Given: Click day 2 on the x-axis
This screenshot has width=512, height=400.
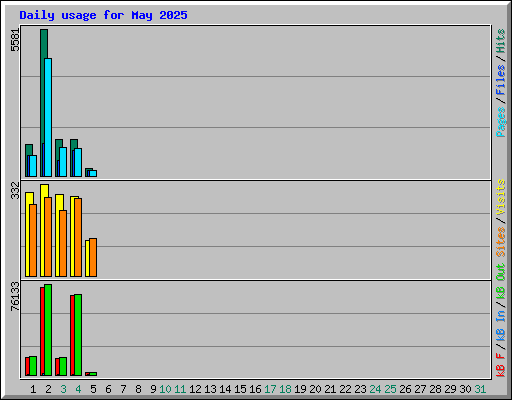Looking at the screenshot, I should tap(48, 389).
